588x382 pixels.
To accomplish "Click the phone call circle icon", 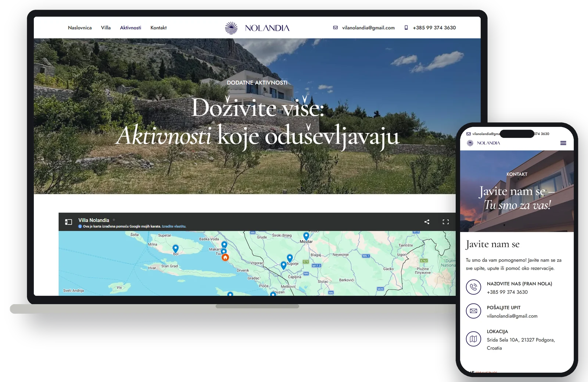I will 473,287.
